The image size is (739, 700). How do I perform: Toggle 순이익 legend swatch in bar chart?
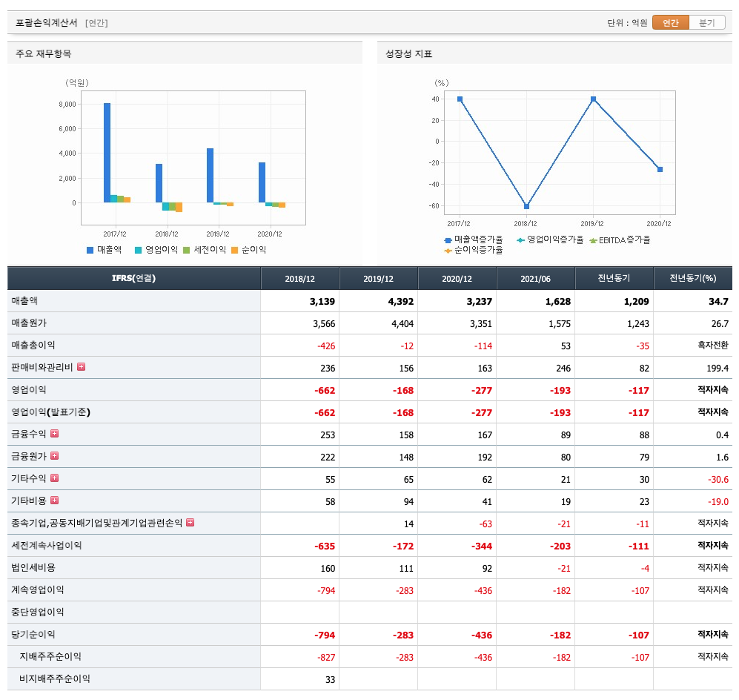click(234, 251)
